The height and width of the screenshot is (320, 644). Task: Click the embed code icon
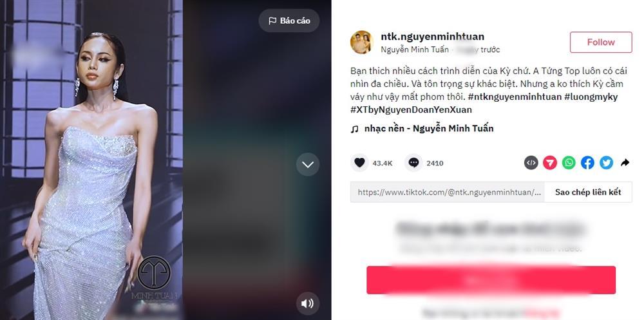click(531, 163)
